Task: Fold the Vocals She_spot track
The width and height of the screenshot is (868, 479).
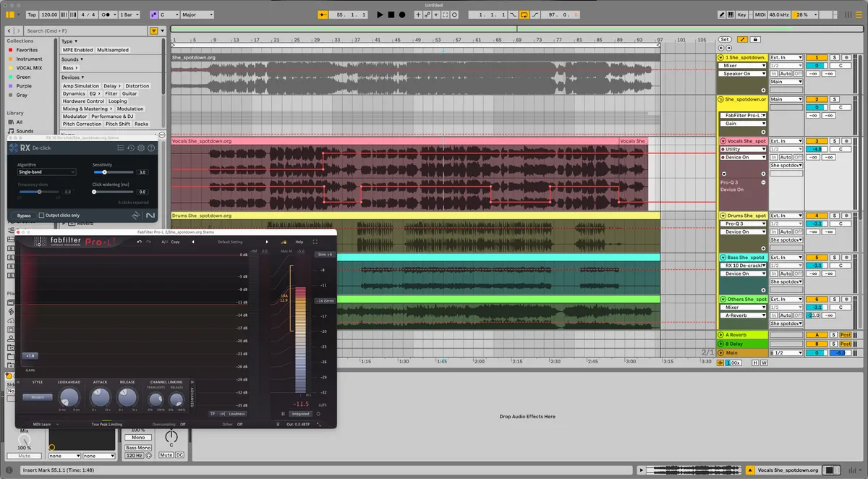Action: pos(722,141)
